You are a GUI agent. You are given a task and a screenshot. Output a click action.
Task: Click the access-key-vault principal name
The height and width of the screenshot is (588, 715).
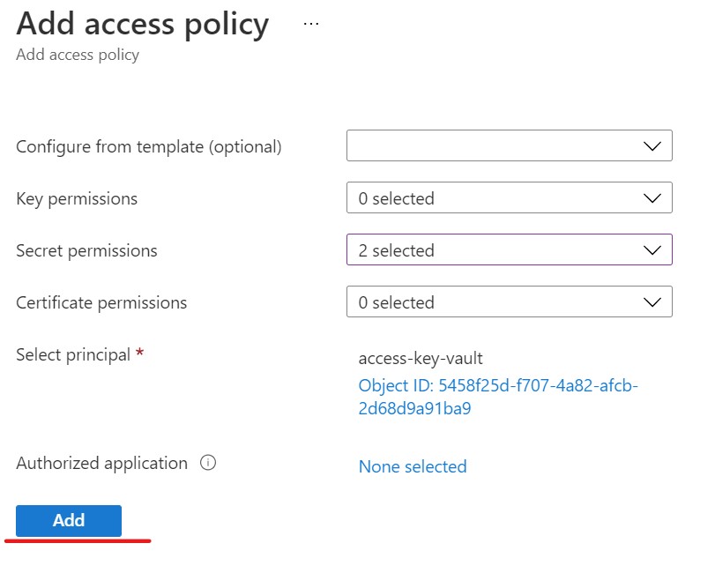421,358
